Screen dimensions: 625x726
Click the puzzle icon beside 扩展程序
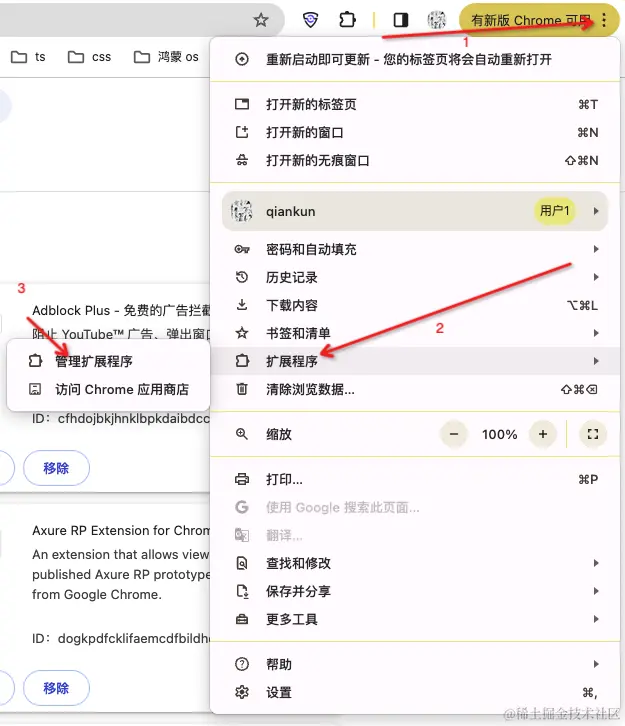[242, 361]
